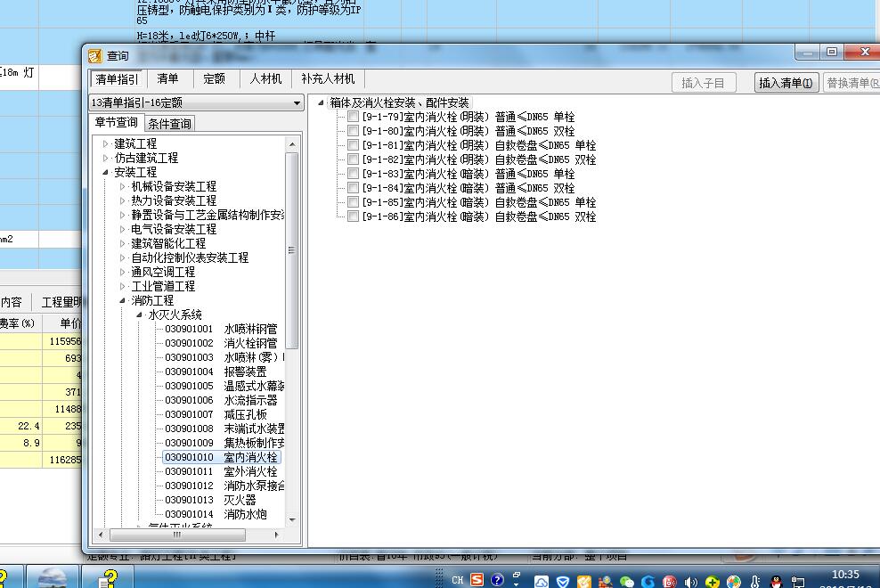The width and height of the screenshot is (880, 588).
Task: Collapse the 消防工程 tree node
Action: [x=122, y=300]
